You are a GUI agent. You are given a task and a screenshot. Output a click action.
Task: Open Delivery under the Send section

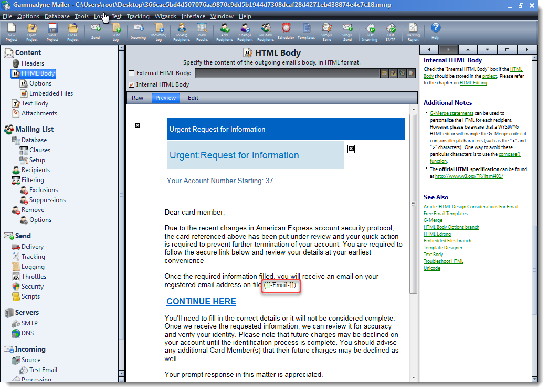click(33, 247)
